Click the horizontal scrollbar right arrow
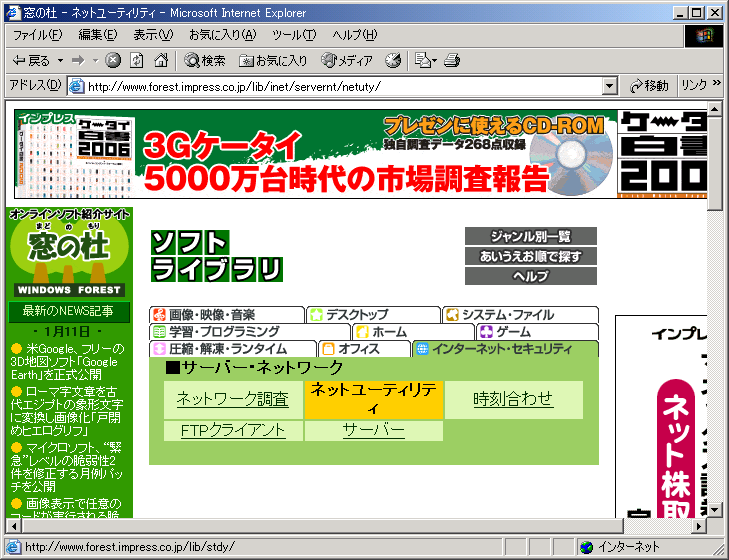Image resolution: width=729 pixels, height=560 pixels. pyautogui.click(x=698, y=526)
